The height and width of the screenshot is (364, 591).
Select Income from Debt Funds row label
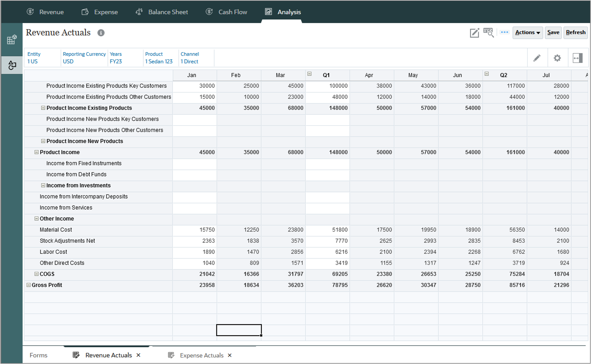[x=76, y=174]
